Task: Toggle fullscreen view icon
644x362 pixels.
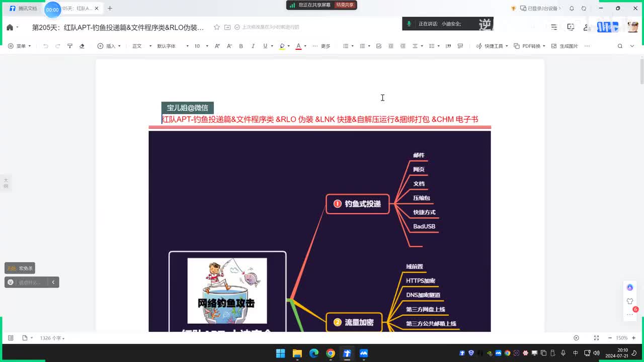Action: (x=597, y=338)
